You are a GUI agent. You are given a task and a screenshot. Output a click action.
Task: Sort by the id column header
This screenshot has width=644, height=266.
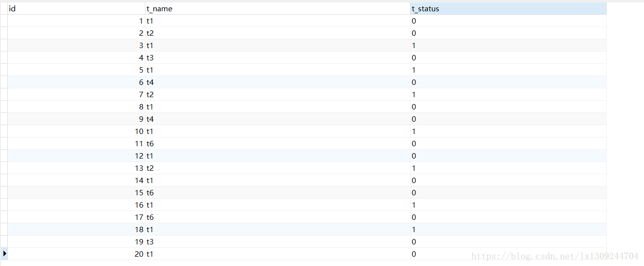pyautogui.click(x=76, y=9)
